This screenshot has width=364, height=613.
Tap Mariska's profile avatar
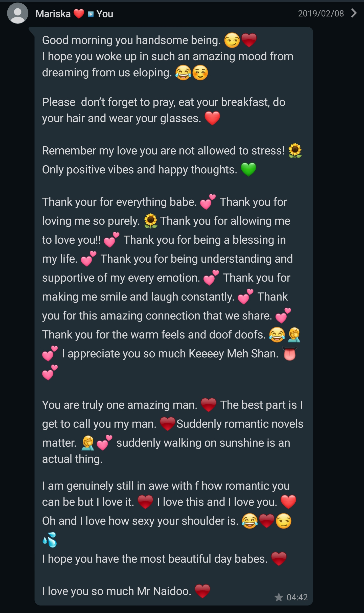[x=18, y=13]
